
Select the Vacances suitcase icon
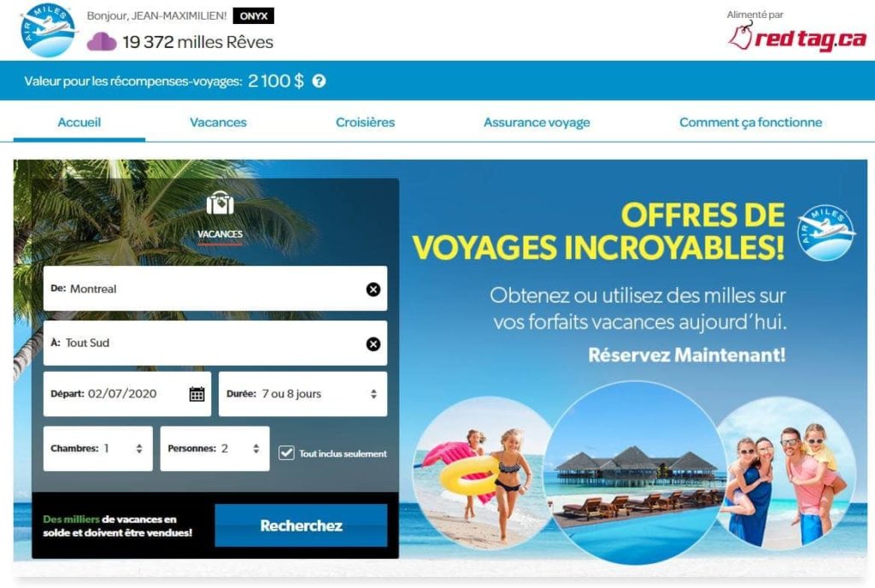tap(220, 203)
